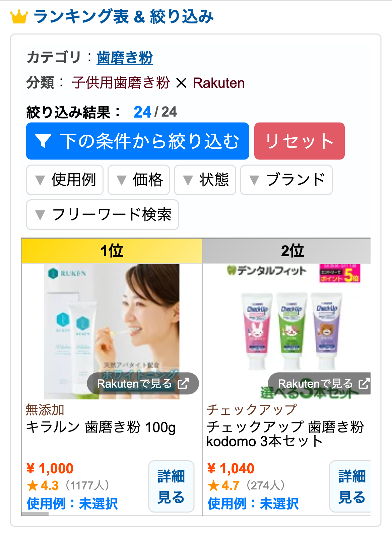Open the フリーワード検索 expander
The image size is (392, 536).
click(x=103, y=215)
